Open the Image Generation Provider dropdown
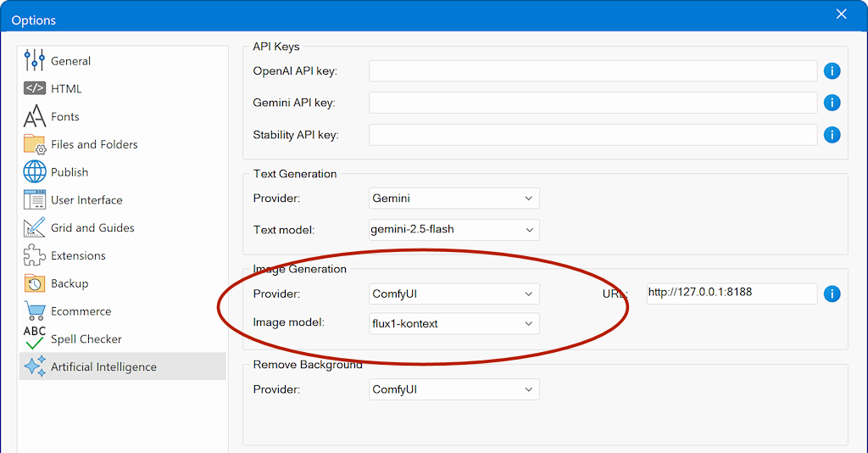 click(x=454, y=294)
